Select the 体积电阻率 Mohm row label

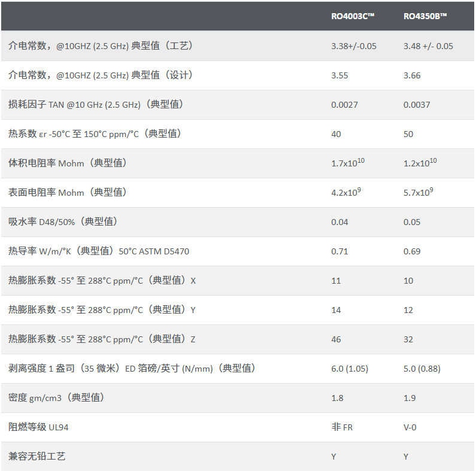pos(67,163)
